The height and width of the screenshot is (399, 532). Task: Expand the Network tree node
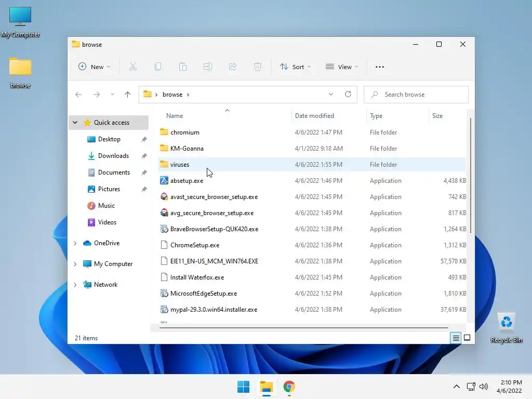(x=75, y=285)
